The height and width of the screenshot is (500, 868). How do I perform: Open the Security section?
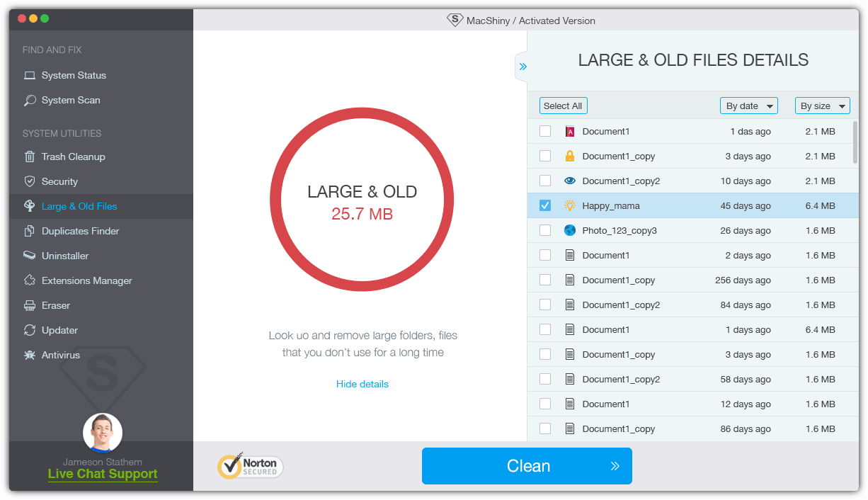(101, 181)
